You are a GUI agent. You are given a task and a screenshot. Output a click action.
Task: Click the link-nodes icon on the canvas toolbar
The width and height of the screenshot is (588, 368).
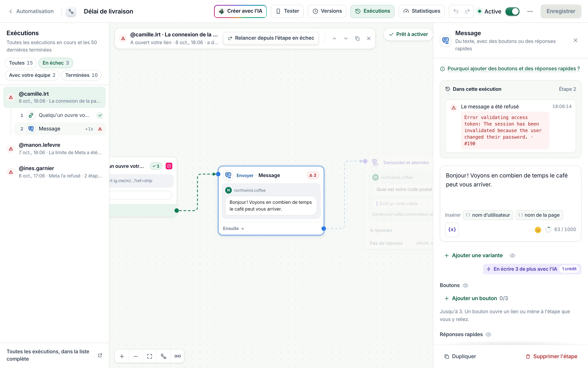pyautogui.click(x=177, y=356)
